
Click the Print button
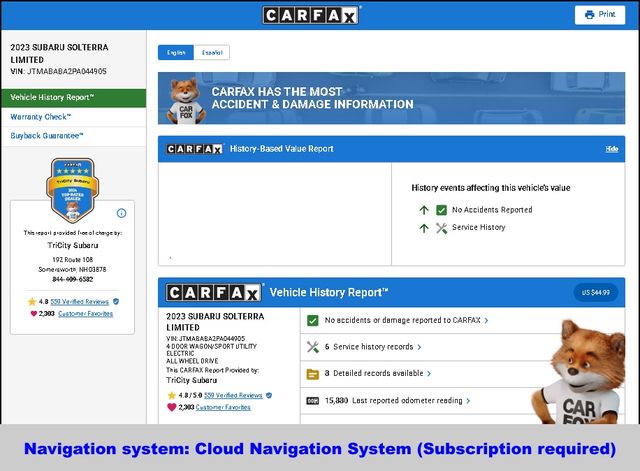[x=600, y=15]
